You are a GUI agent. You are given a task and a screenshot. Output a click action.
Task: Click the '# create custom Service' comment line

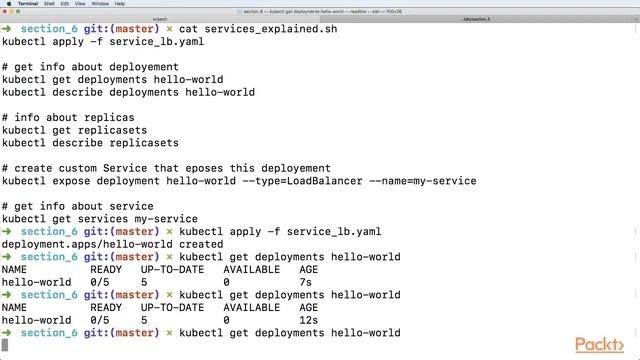click(166, 168)
